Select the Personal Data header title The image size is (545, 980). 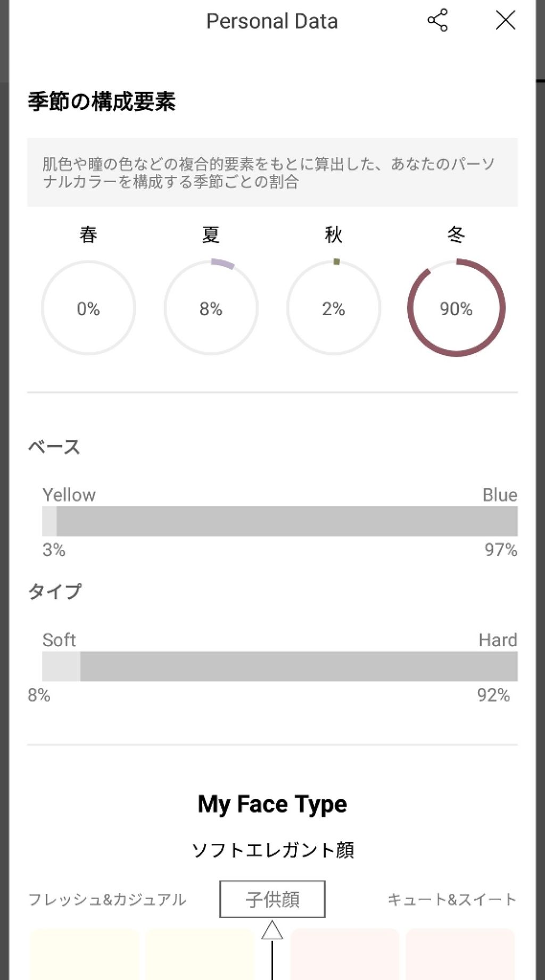(x=272, y=21)
